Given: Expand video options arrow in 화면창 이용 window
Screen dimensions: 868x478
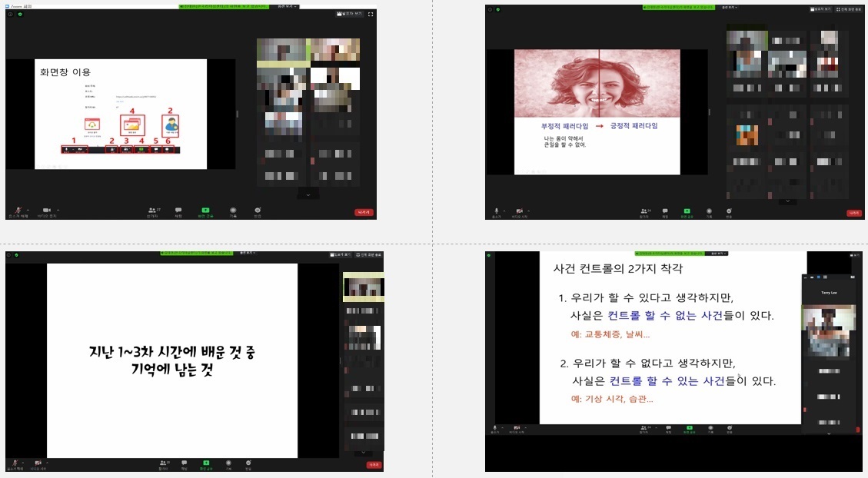Looking at the screenshot, I should (58, 211).
